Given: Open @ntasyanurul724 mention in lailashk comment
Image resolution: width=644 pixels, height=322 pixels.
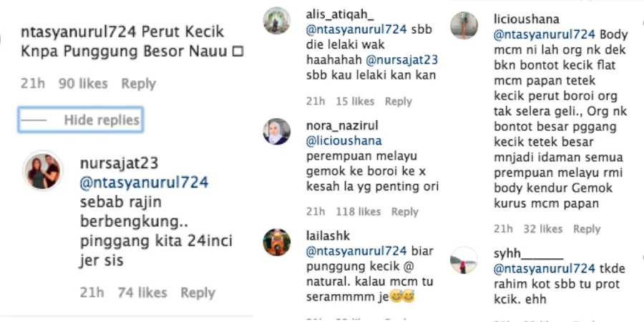Looking at the screenshot, I should tap(356, 251).
